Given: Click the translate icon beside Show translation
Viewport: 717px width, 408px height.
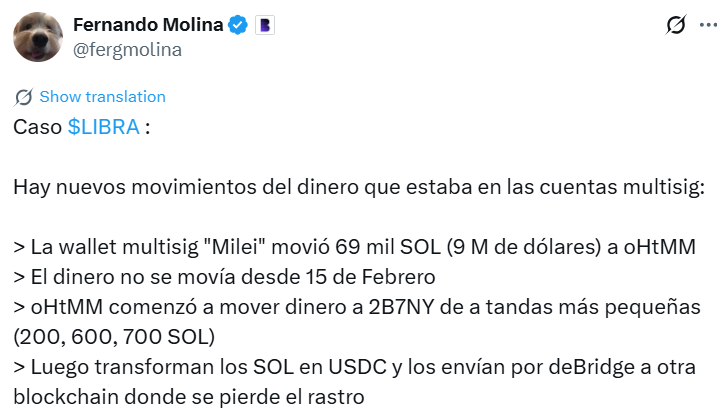Looking at the screenshot, I should 23,97.
